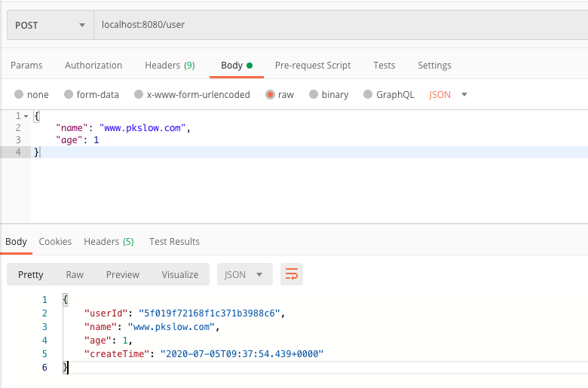Switch to Preview response view
The width and height of the screenshot is (588, 388).
tap(123, 274)
